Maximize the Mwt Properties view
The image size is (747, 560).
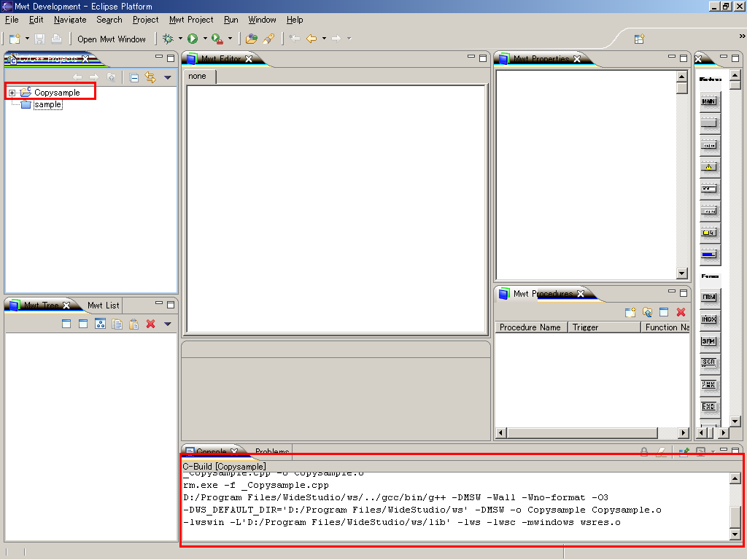pyautogui.click(x=684, y=58)
